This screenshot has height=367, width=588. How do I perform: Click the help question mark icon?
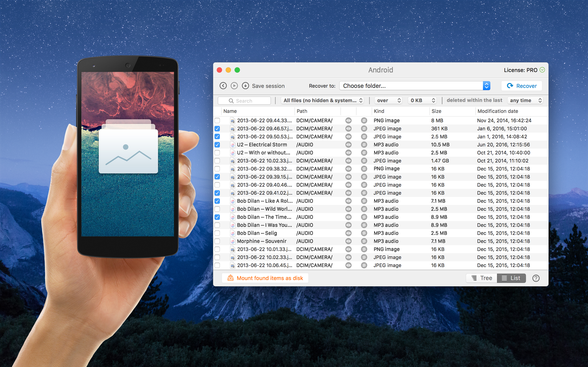[536, 278]
